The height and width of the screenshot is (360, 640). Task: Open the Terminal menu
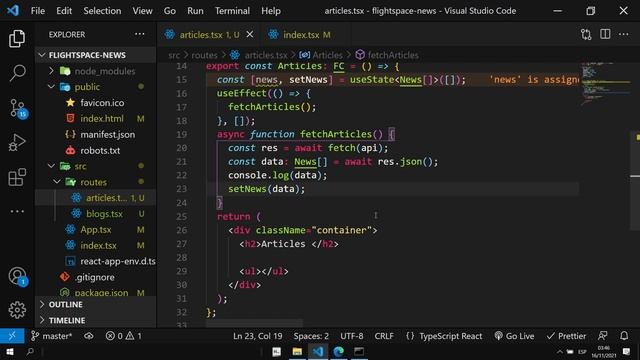[232, 11]
